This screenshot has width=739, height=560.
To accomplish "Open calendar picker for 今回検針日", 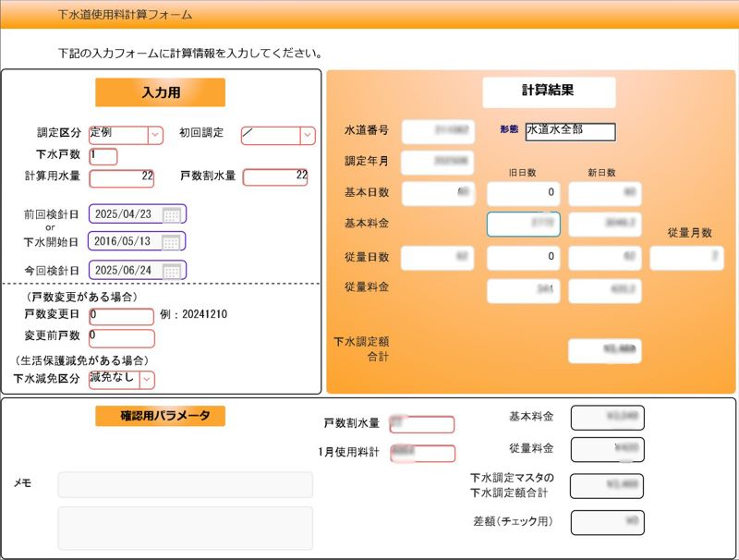I will (x=171, y=271).
